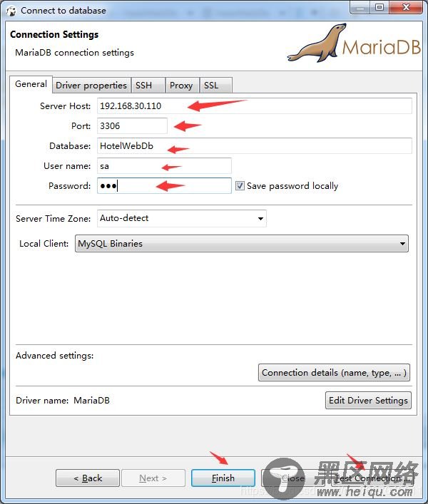
Task: Click the Close button at the bottom
Action: [292, 478]
